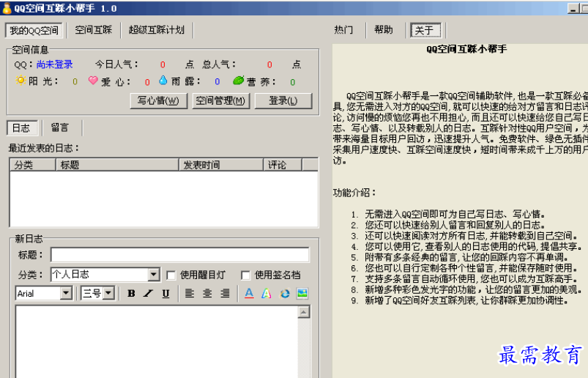Open the 帮助 tab
588x378 pixels.
click(x=383, y=30)
